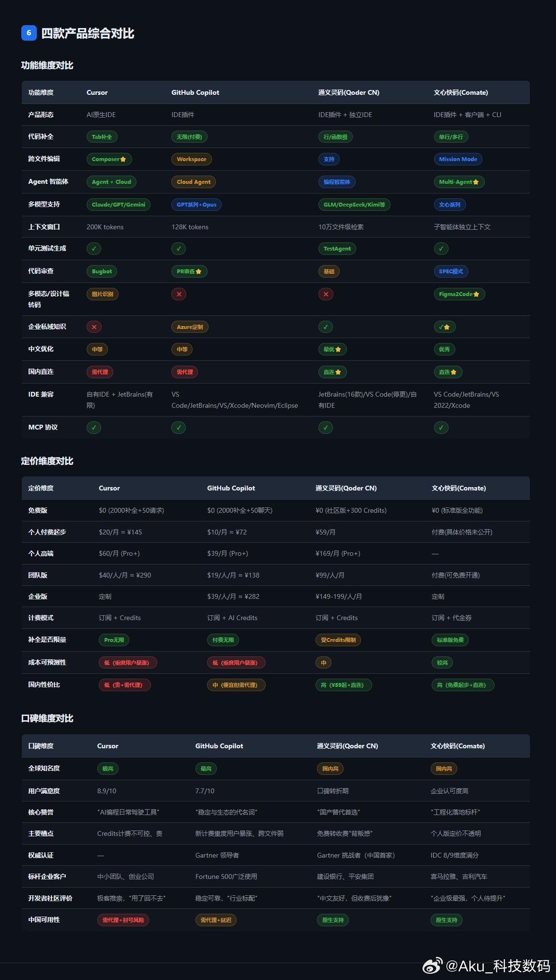Image resolution: width=556 pixels, height=980 pixels.
Task: Click the Multi-Agent star badge
Action: click(459, 182)
